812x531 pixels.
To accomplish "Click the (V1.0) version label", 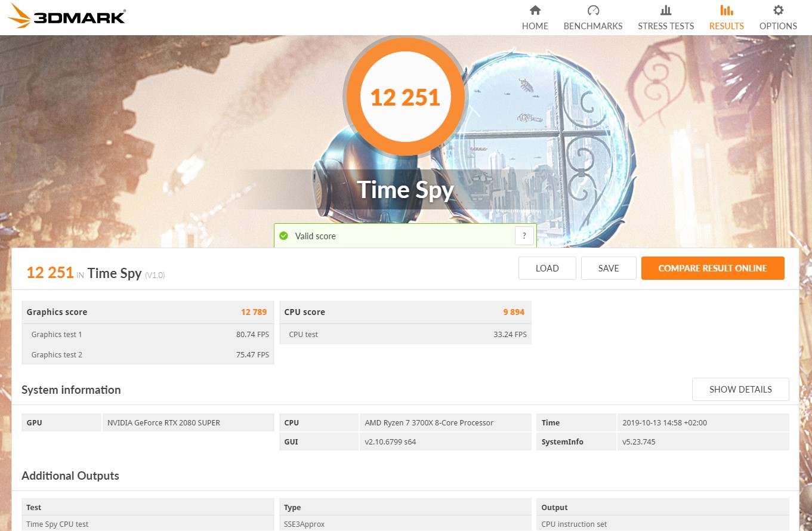I will tap(155, 275).
